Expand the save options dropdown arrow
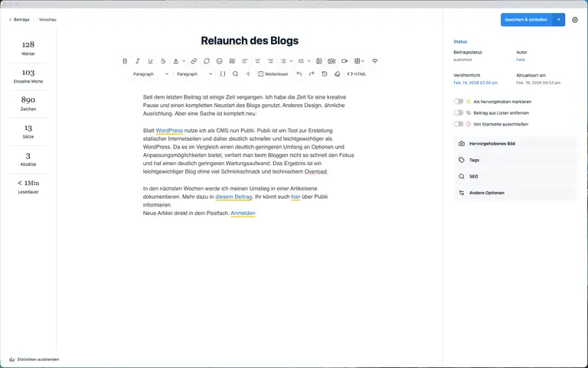The width and height of the screenshot is (588, 368). pos(559,20)
